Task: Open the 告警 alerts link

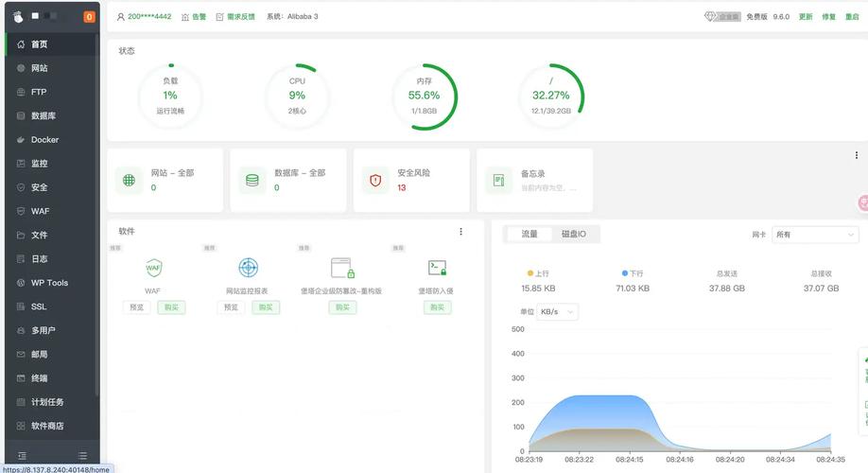Action: coord(194,17)
